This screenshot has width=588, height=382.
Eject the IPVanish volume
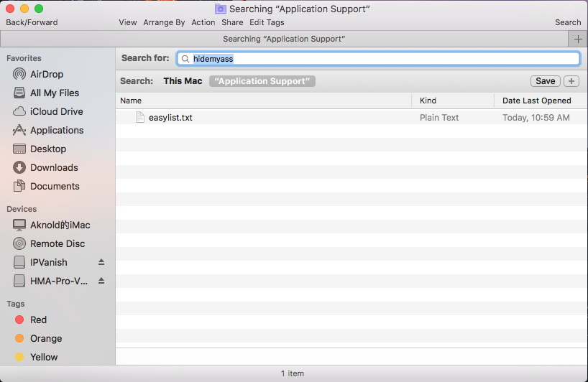(x=101, y=262)
